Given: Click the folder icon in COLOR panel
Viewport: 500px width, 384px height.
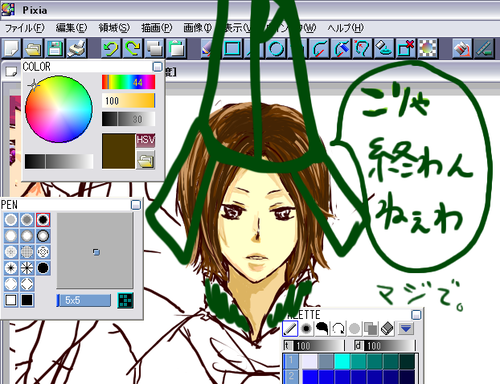Looking at the screenshot, I should (146, 160).
